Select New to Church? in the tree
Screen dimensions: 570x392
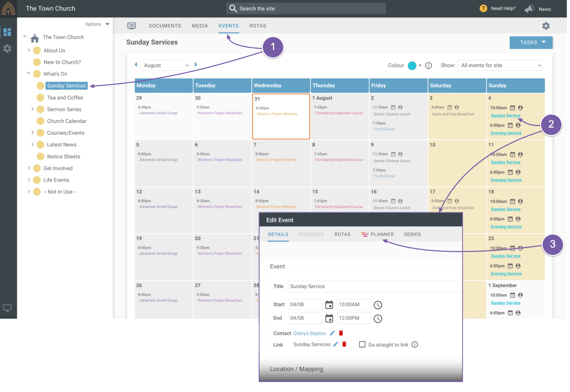tap(62, 62)
